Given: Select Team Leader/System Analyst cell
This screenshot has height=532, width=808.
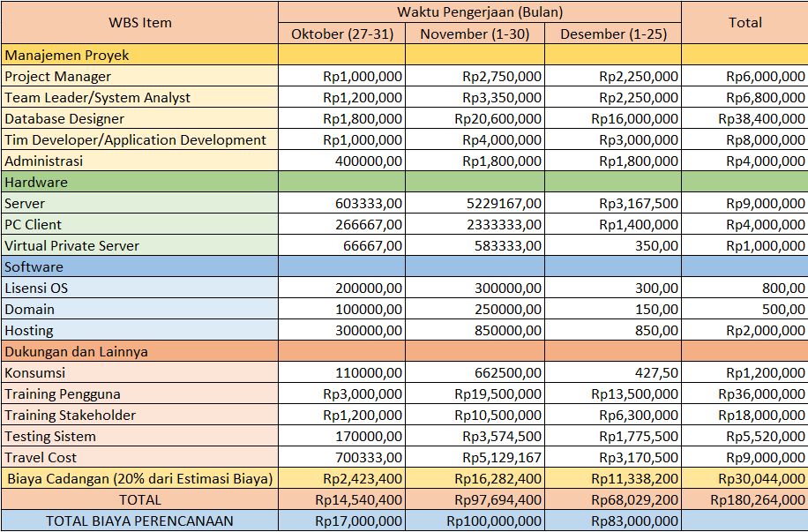Looking at the screenshot, I should point(139,97).
